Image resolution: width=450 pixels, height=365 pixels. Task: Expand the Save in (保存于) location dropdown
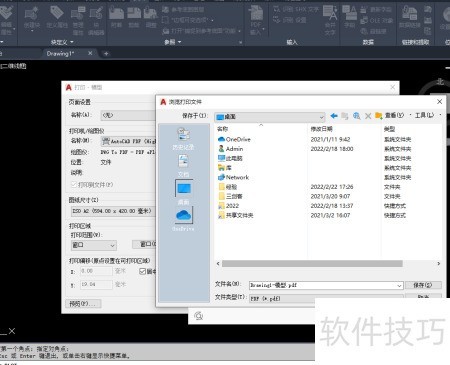click(x=321, y=117)
